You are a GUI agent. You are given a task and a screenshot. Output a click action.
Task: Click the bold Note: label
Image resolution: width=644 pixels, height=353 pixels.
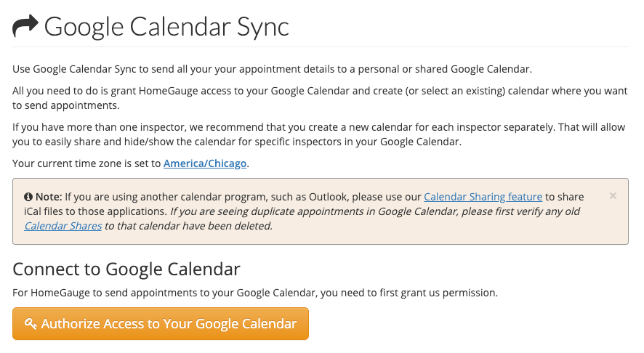click(x=48, y=196)
